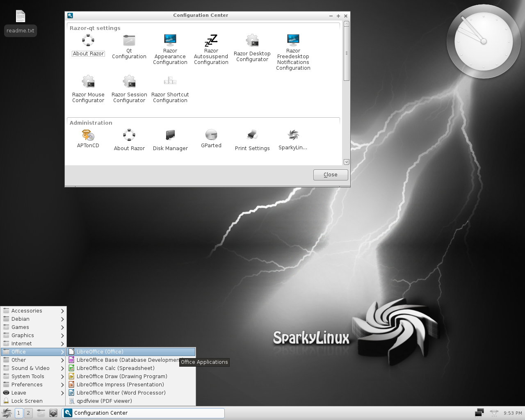This screenshot has height=420, width=525.
Task: Click the Configuration Center taskbar entry
Action: pos(143,413)
